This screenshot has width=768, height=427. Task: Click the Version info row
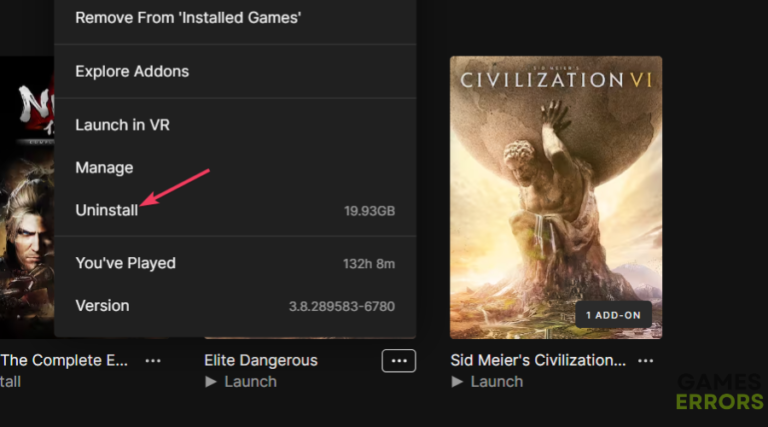click(102, 305)
